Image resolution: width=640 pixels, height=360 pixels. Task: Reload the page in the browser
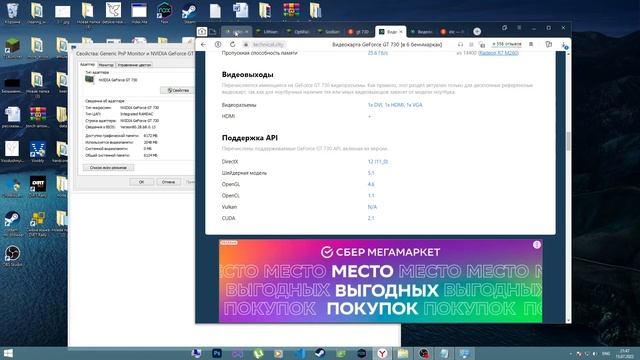pyautogui.click(x=232, y=44)
